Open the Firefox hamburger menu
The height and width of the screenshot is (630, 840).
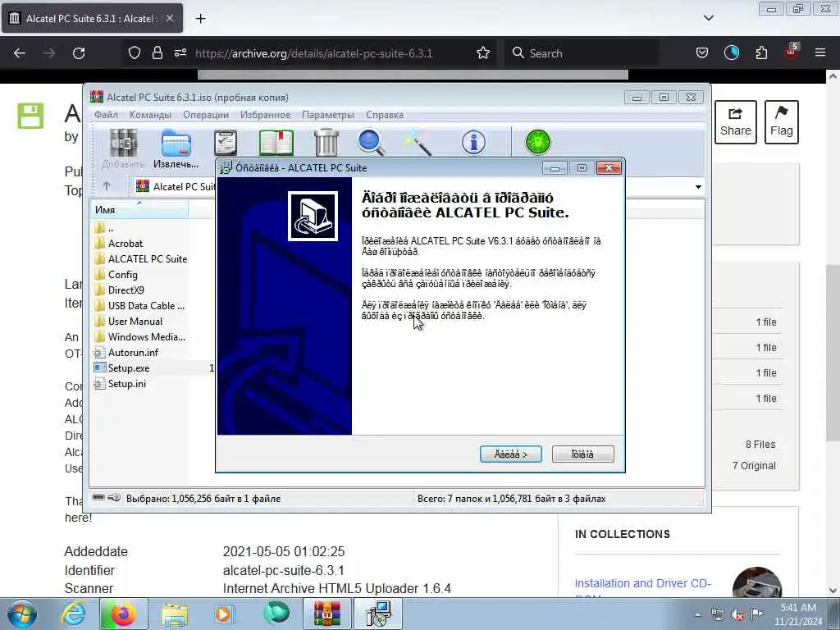[820, 52]
